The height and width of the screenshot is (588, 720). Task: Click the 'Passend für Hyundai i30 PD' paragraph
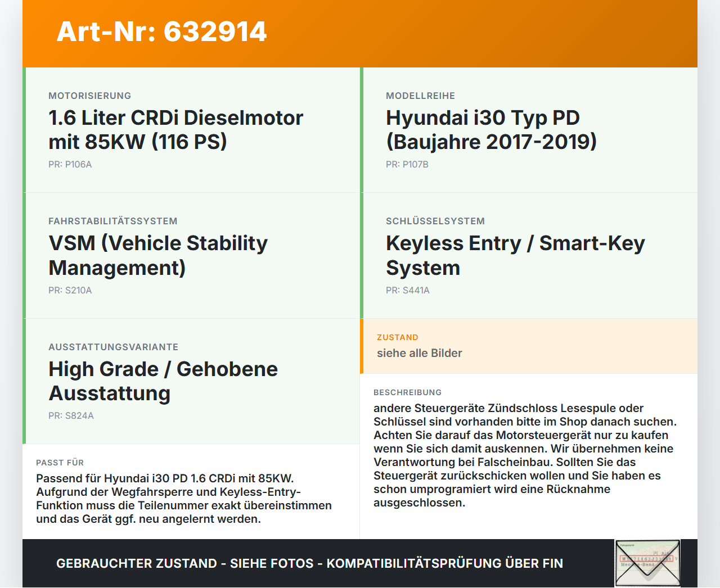[x=184, y=499]
